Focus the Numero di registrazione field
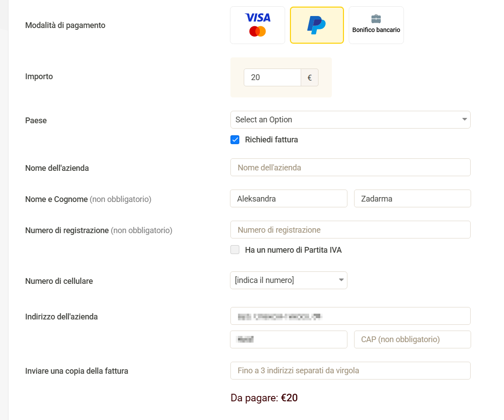504x420 pixels. (x=350, y=230)
